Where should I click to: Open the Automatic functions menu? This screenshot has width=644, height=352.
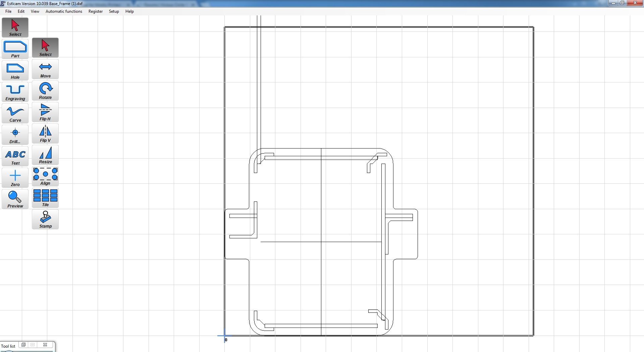(64, 11)
